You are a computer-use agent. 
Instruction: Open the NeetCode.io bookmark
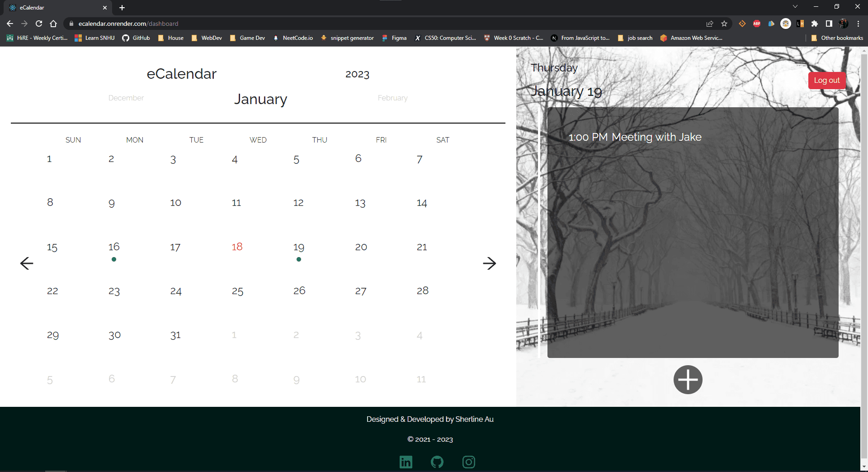[x=293, y=38]
